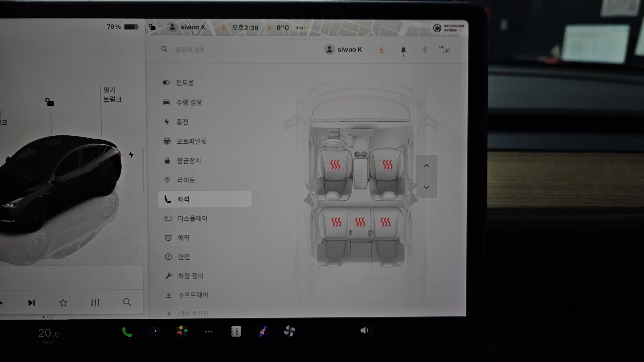
Task: Open the owner's manual info icon
Action: point(236,331)
